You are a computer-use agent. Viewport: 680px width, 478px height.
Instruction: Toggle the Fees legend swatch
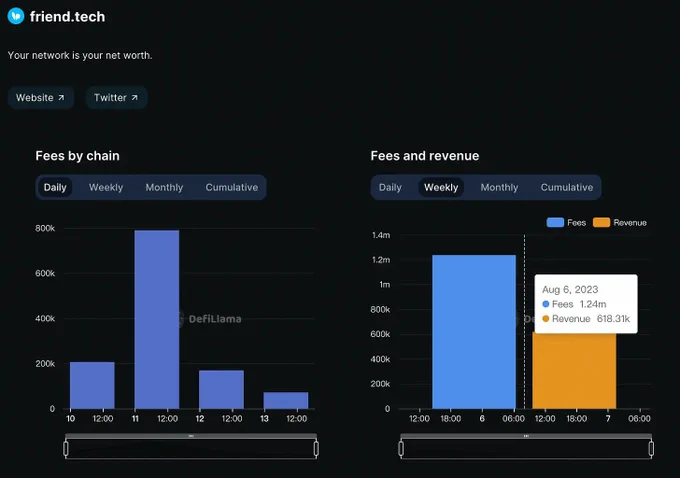(555, 223)
